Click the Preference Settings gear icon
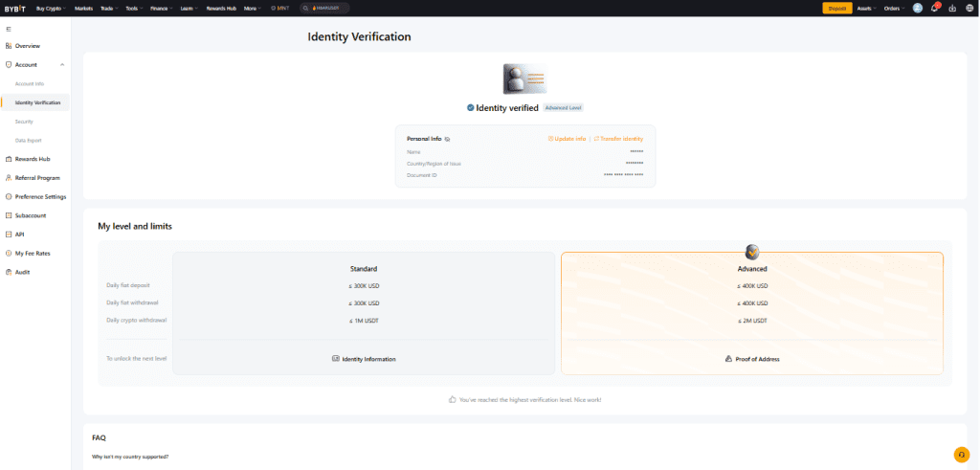 8,196
